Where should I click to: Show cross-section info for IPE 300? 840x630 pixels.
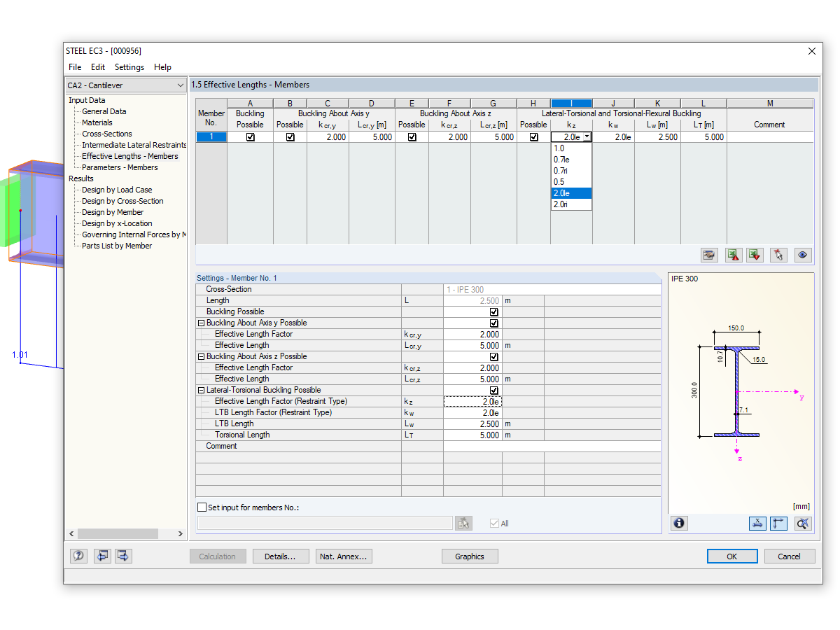679,523
